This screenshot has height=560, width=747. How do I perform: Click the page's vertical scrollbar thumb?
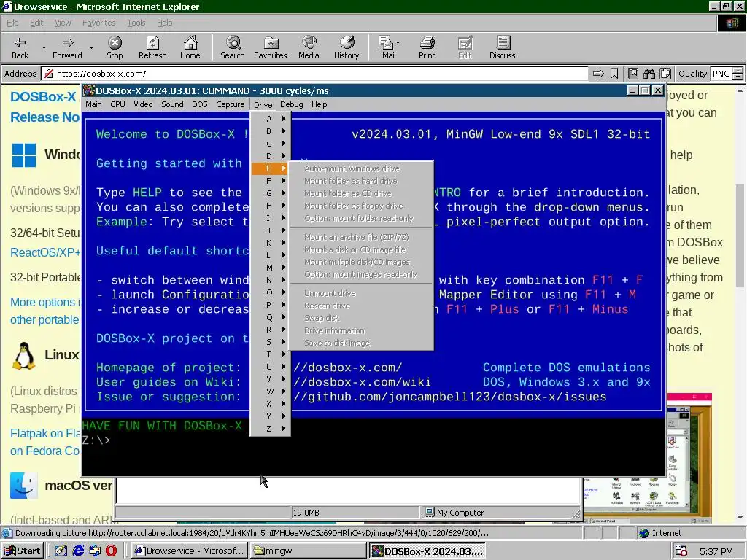(740, 236)
